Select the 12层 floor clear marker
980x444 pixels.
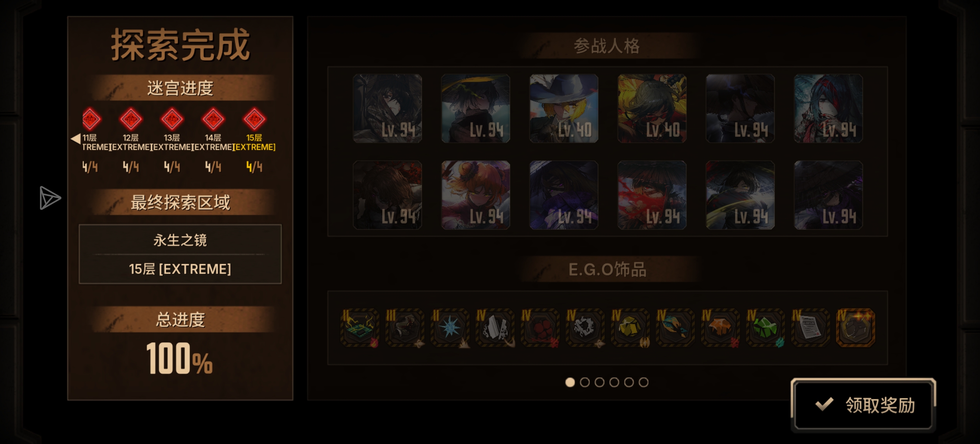click(x=130, y=119)
